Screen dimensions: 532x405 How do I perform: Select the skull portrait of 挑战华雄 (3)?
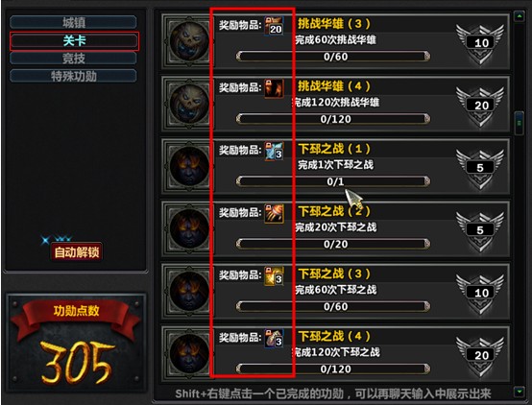[x=189, y=41]
